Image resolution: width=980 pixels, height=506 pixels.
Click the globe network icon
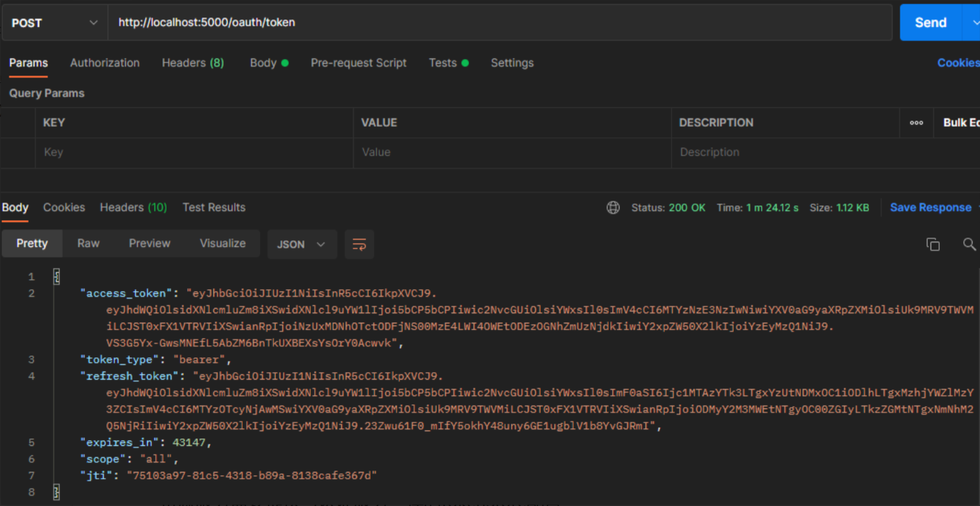(613, 207)
